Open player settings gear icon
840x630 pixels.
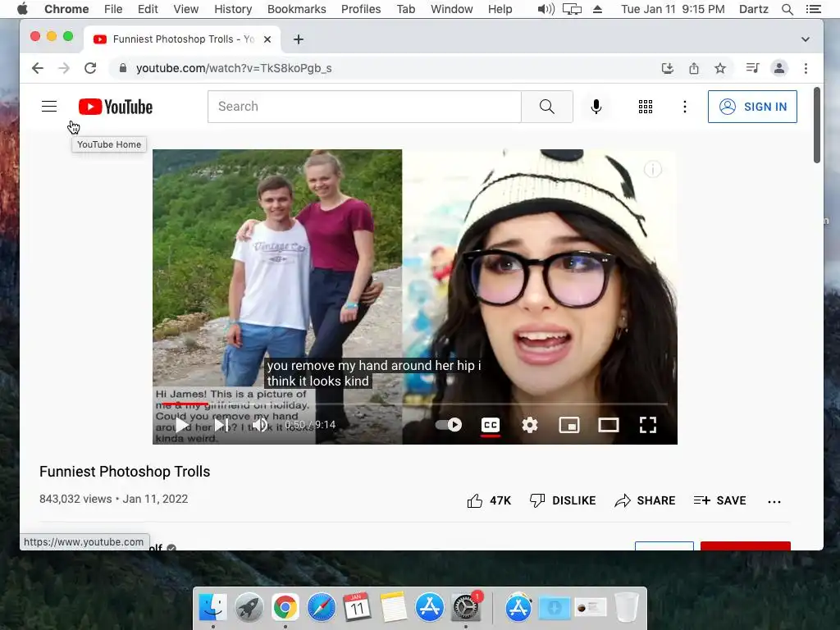530,426
